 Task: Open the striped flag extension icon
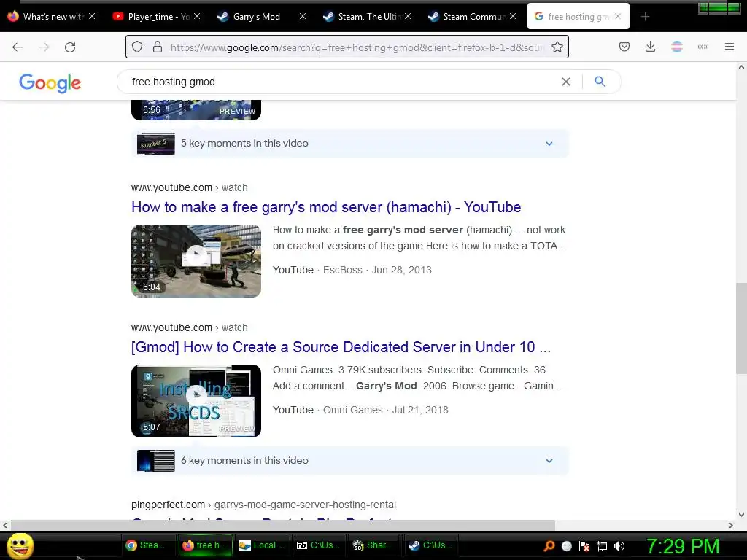pos(677,47)
